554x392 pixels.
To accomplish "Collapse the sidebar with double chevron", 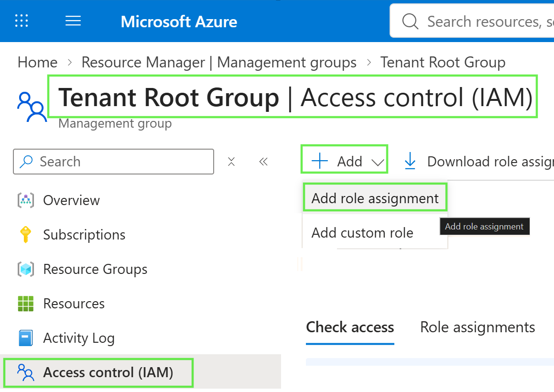I will (263, 162).
